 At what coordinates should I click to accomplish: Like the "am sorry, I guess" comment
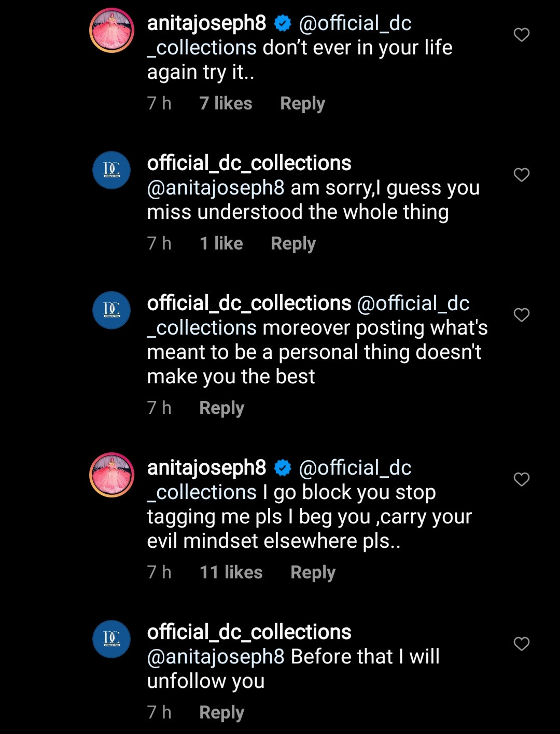[521, 175]
